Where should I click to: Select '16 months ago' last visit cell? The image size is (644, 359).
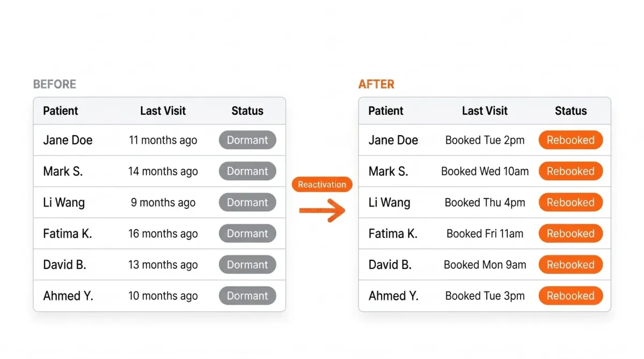point(163,233)
